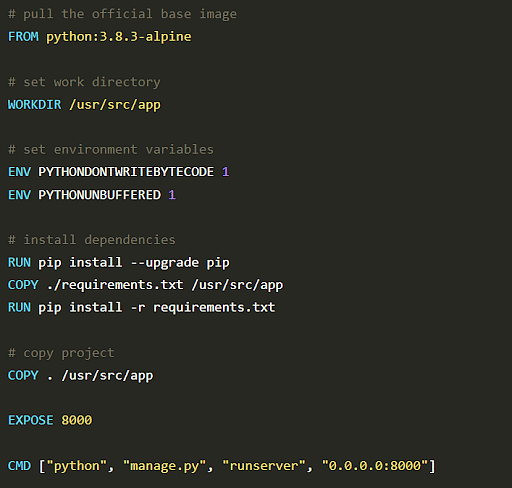Click PYTHONUNBUFFERED variable name
Image resolution: width=512 pixels, height=488 pixels.
(x=100, y=195)
